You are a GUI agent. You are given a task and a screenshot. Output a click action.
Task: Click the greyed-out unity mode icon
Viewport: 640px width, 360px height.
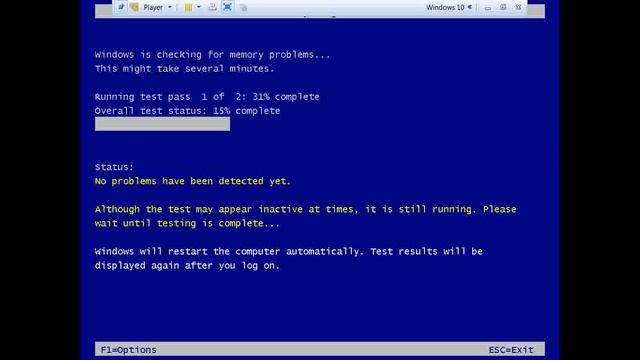click(244, 8)
